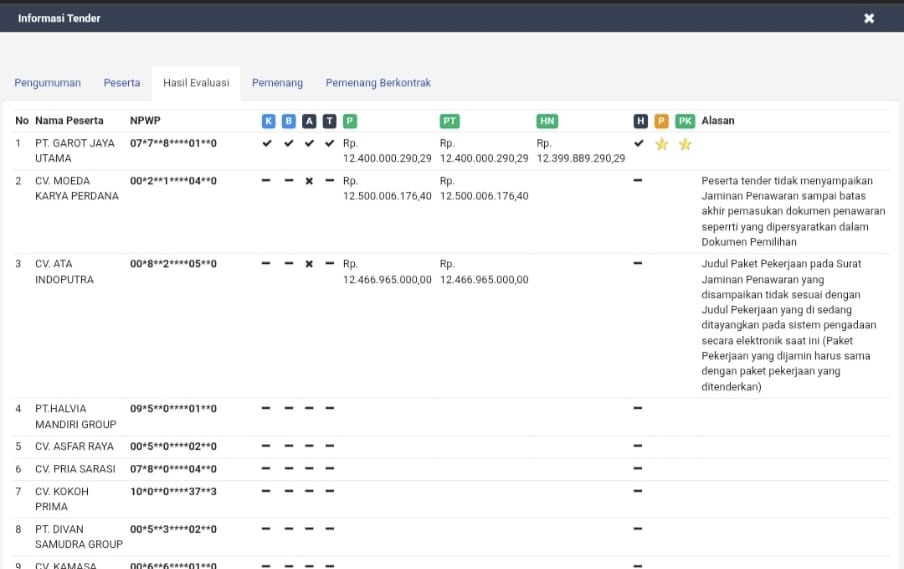Click the A column X mark for CV. Moeda Karya Perdana
The width and height of the screenshot is (904, 569).
[x=309, y=181]
